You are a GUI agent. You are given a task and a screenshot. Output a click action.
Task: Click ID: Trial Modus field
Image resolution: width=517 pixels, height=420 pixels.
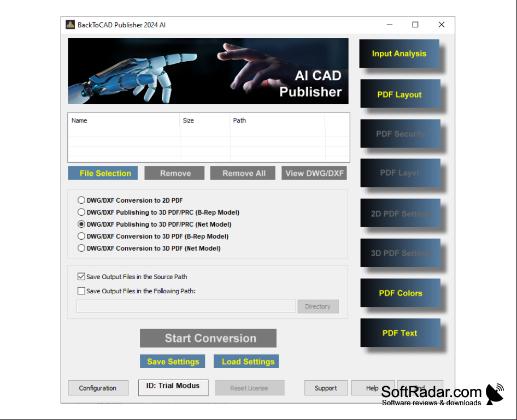[x=173, y=387]
